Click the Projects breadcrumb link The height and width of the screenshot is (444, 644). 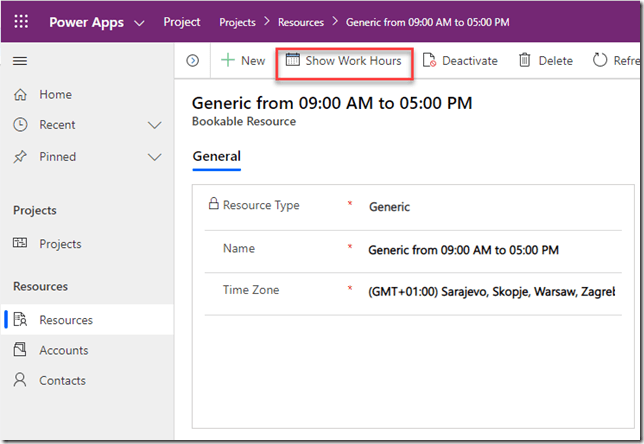click(238, 22)
